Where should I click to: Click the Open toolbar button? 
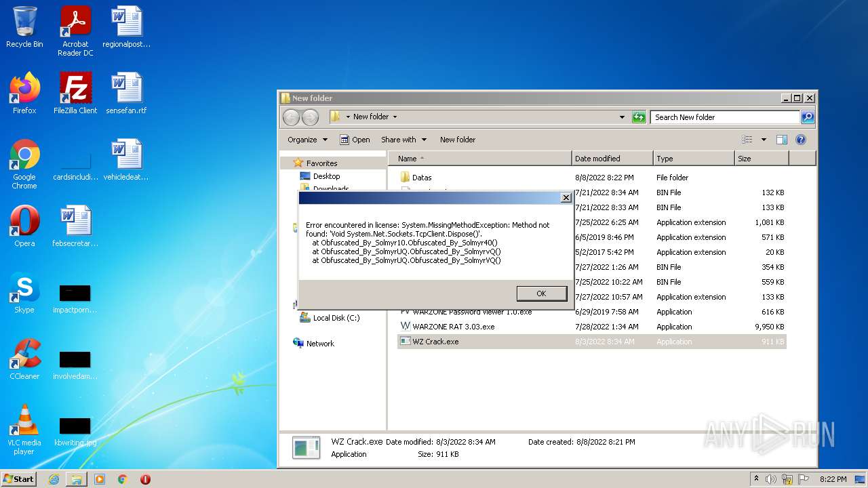[x=355, y=140]
